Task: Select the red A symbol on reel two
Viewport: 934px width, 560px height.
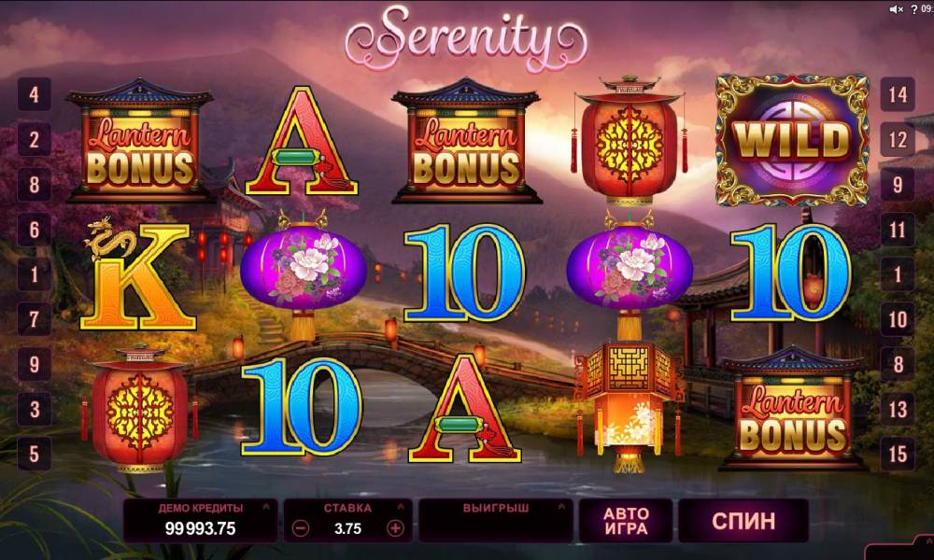Action: (302, 142)
